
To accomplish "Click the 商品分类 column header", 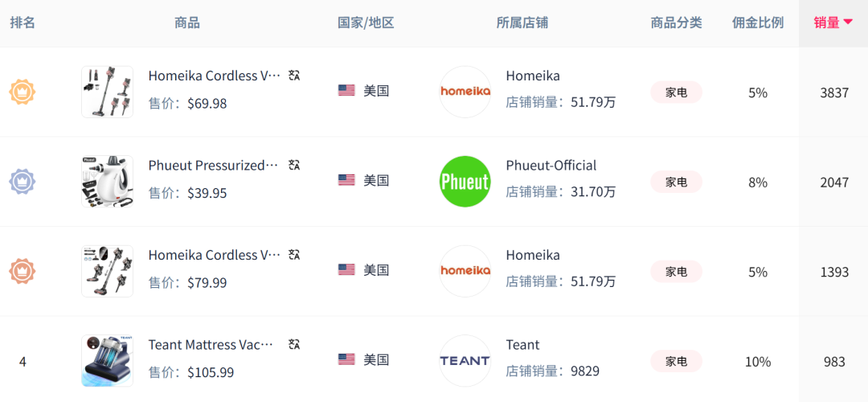I will coord(676,23).
